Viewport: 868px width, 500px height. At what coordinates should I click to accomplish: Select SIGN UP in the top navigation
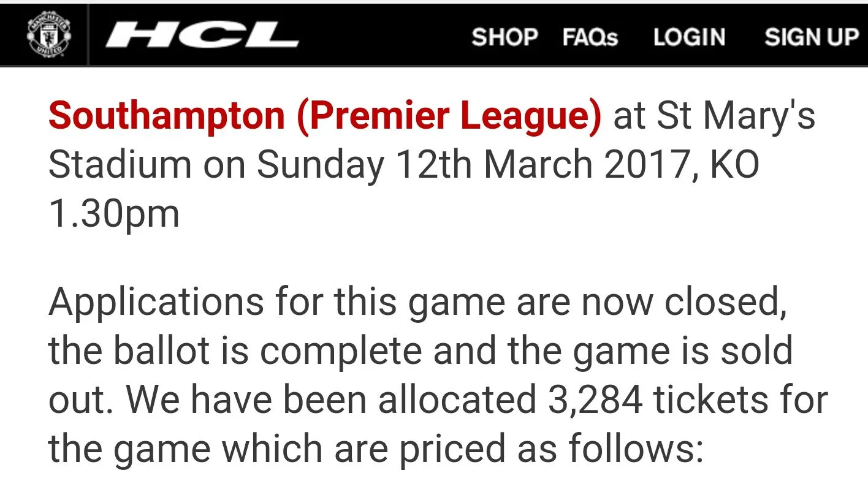[812, 37]
